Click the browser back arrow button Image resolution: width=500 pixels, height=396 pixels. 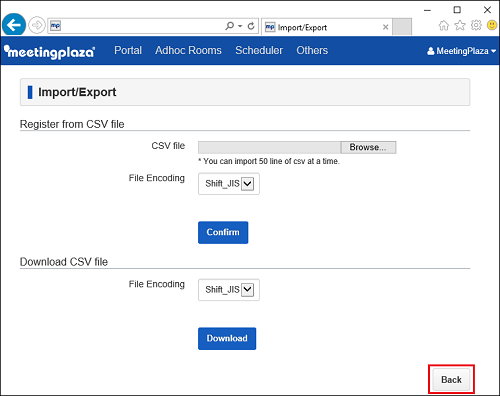click(x=14, y=25)
